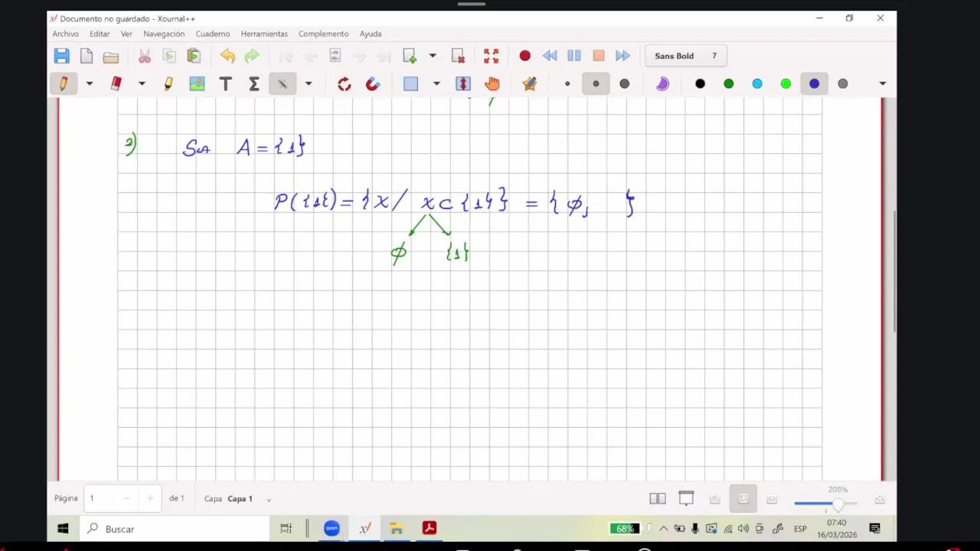Image resolution: width=980 pixels, height=551 pixels.
Task: Click the Windows taskbar search box
Action: [x=175, y=529]
